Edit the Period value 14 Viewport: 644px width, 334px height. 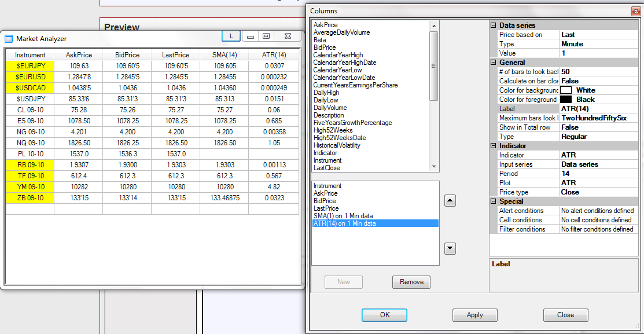599,174
